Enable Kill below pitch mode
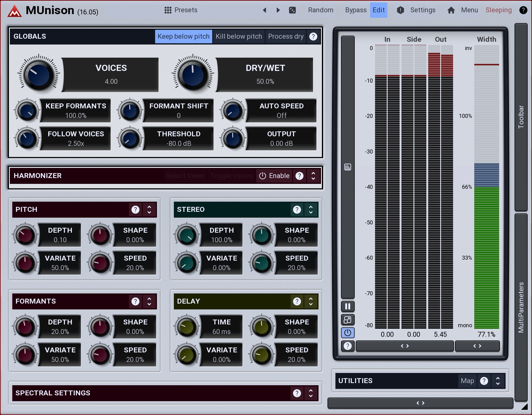 239,37
